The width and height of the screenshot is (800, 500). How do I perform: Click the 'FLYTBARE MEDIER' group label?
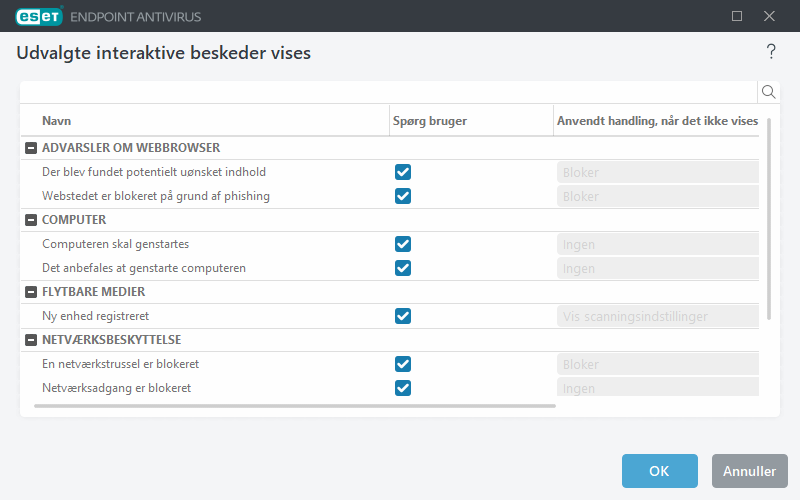93,292
